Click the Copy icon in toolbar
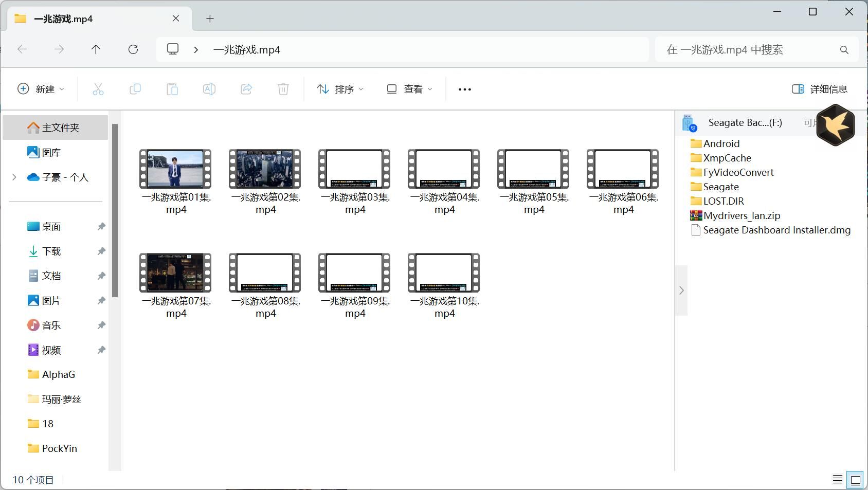 tap(135, 89)
